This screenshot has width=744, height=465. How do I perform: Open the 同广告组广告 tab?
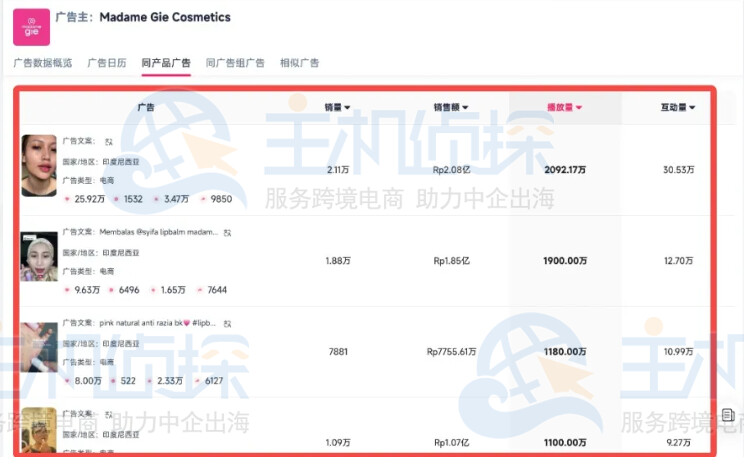click(235, 63)
